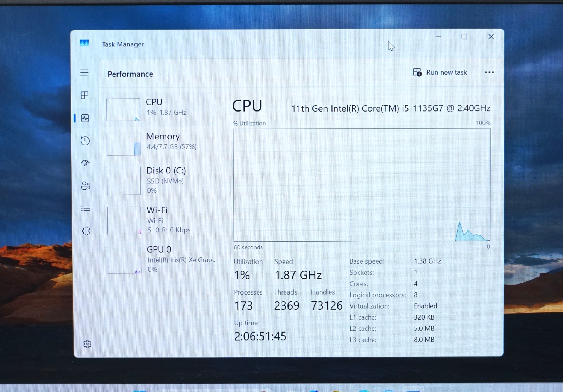563x392 pixels.
Task: Click the 1% utilization value
Action: click(x=242, y=275)
